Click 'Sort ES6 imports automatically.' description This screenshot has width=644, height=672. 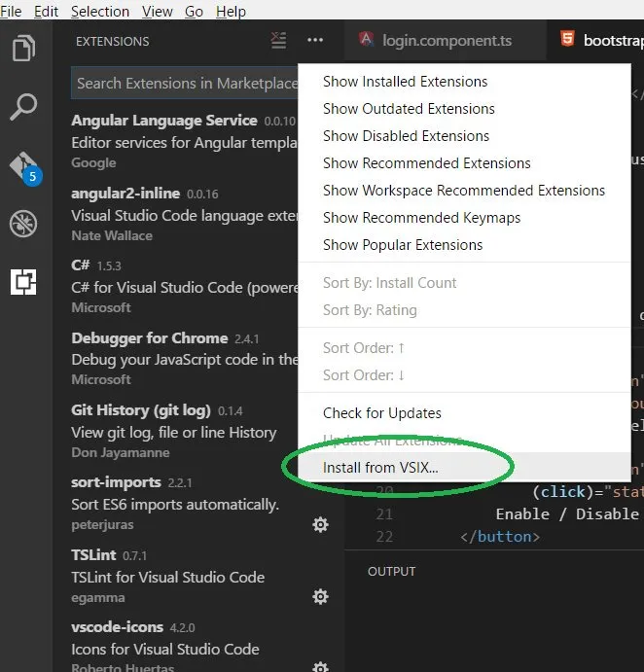pos(175,505)
